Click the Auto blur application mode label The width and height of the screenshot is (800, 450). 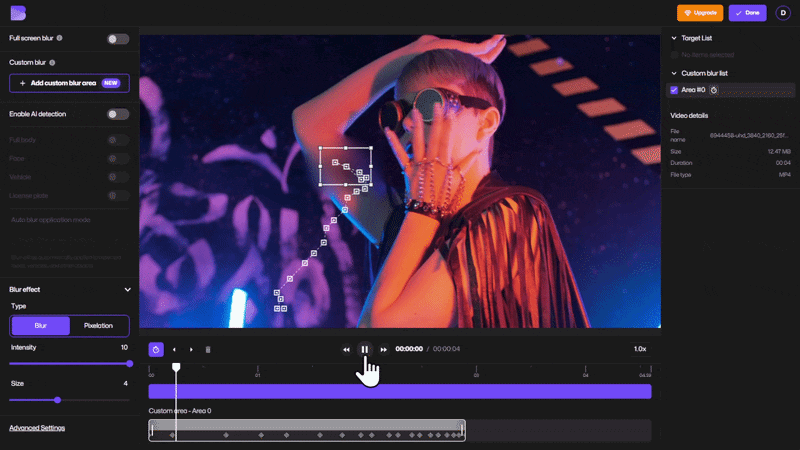click(x=51, y=220)
